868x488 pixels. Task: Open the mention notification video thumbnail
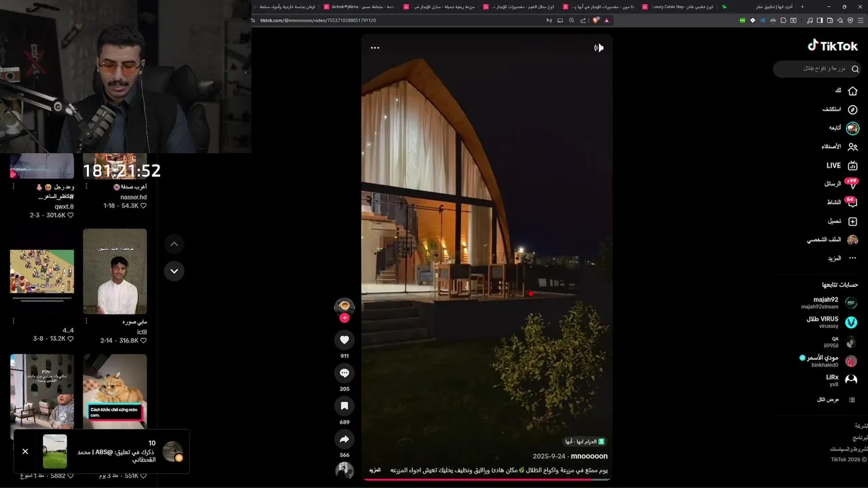(x=55, y=451)
